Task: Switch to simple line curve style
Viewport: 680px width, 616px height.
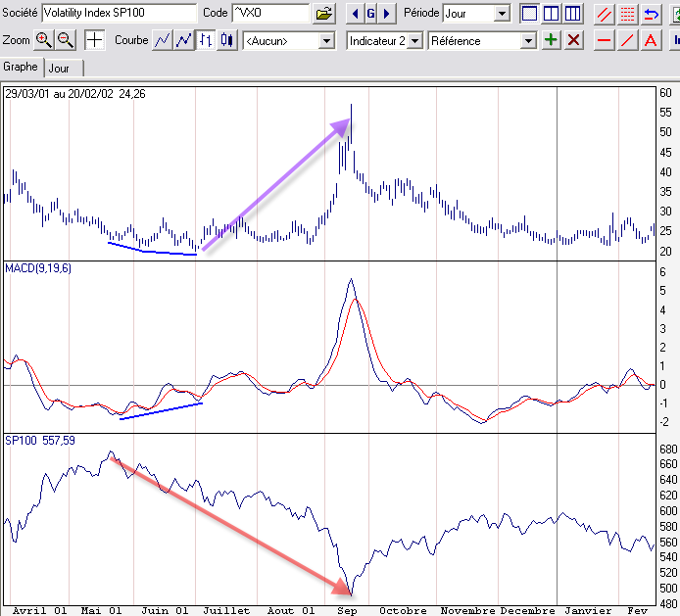Action: coord(163,40)
